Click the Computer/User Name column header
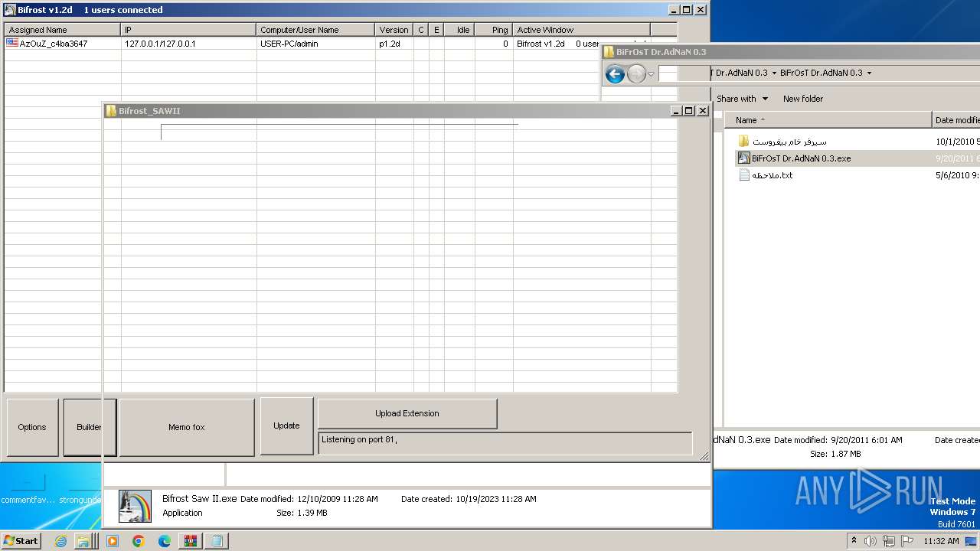This screenshot has height=551, width=980. click(x=315, y=30)
